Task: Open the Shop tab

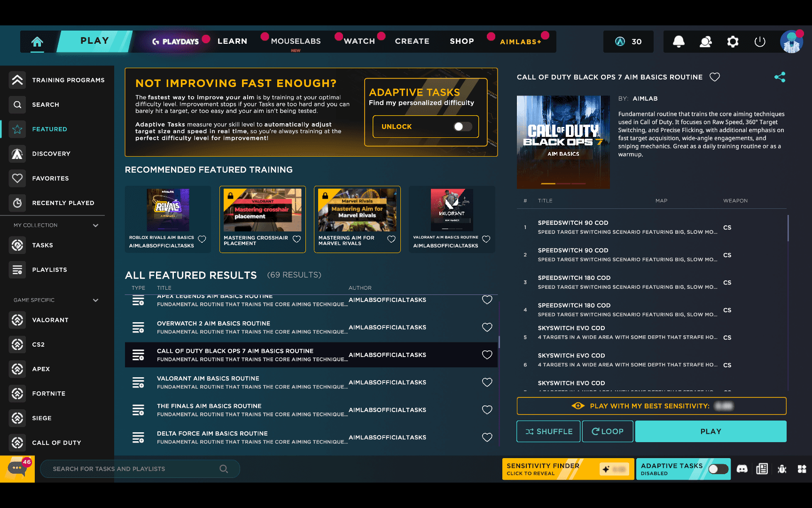Action: pos(462,41)
